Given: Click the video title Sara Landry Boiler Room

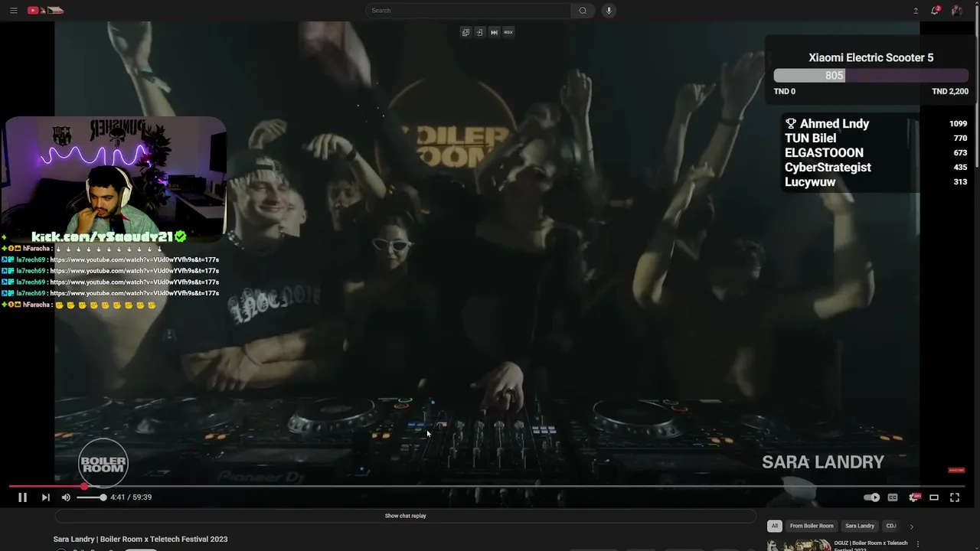Looking at the screenshot, I should [141, 540].
